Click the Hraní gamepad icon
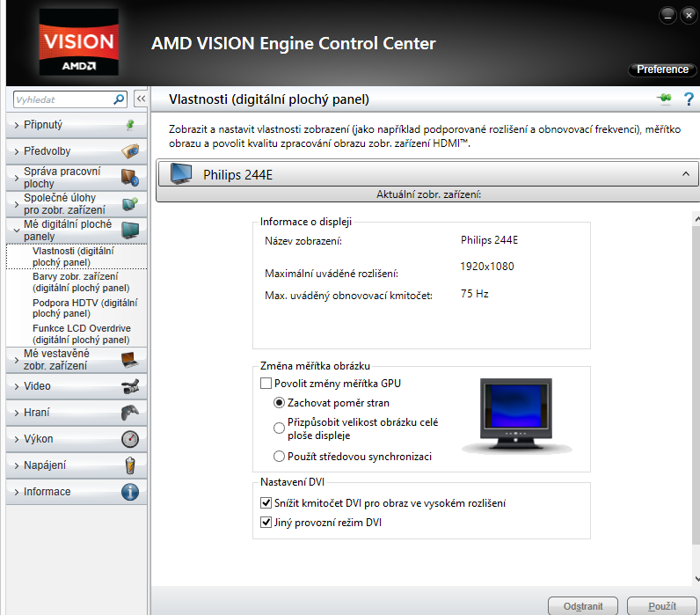 tap(130, 413)
